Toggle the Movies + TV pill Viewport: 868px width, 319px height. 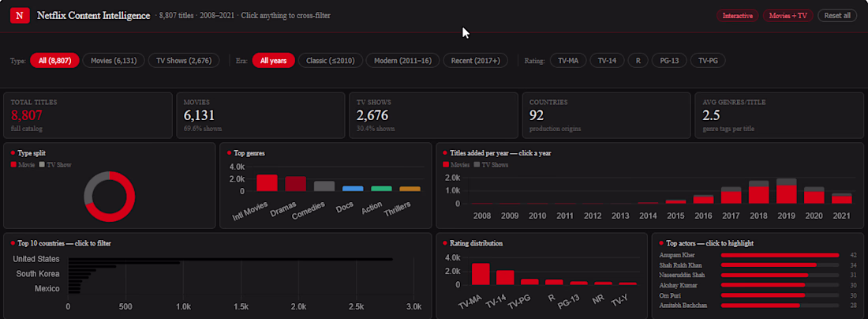(x=788, y=16)
